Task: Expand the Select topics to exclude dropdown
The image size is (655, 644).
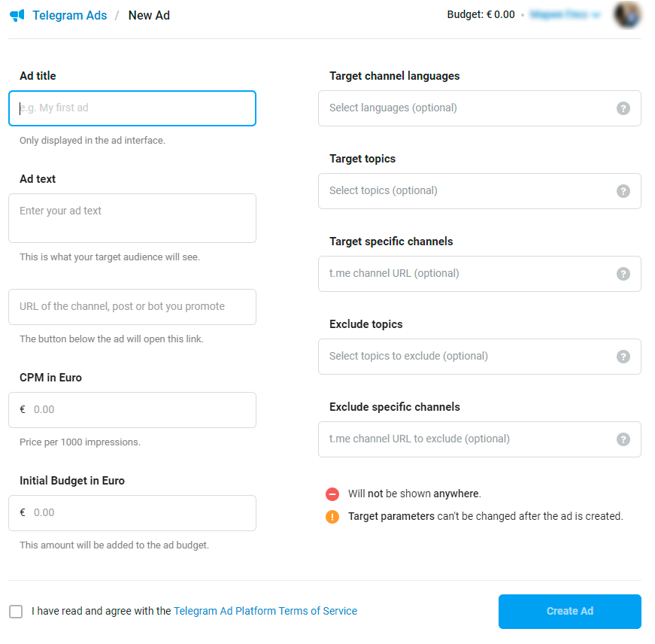Action: tap(466, 357)
